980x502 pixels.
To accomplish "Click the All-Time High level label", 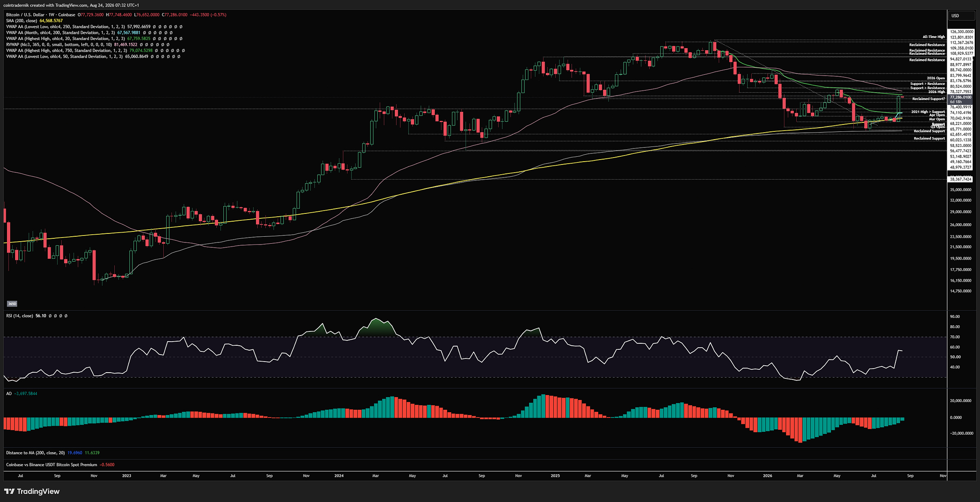I will [x=934, y=37].
